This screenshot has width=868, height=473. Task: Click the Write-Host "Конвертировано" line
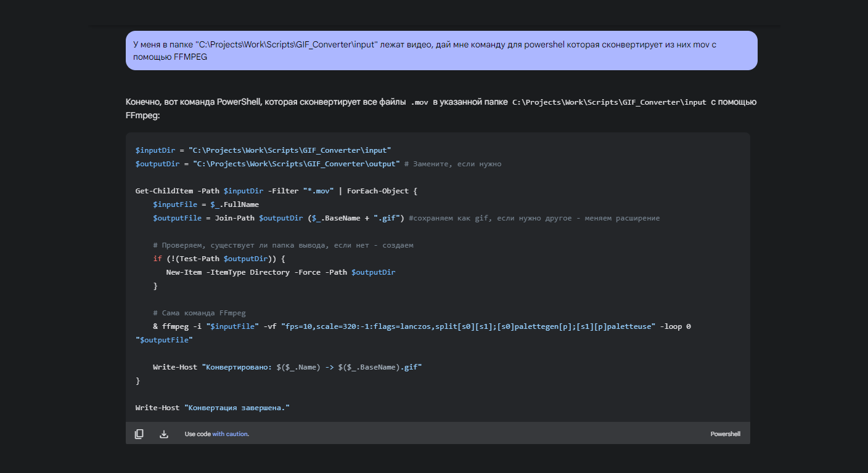tap(287, 367)
